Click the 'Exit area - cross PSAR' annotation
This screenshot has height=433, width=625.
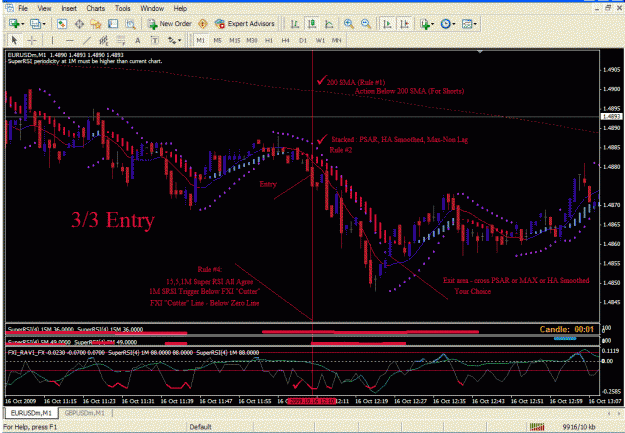coord(516,280)
